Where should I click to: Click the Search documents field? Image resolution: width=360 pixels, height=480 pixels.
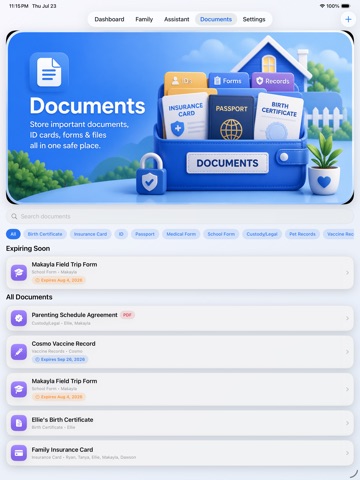180,216
